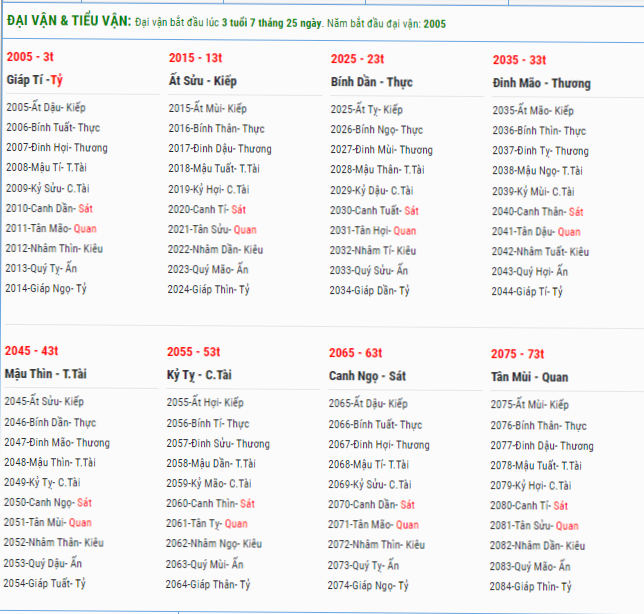Click the 'ĐẠI VẬN & TIỂU VẬN:' title
The height and width of the screenshot is (614, 644).
click(x=69, y=20)
